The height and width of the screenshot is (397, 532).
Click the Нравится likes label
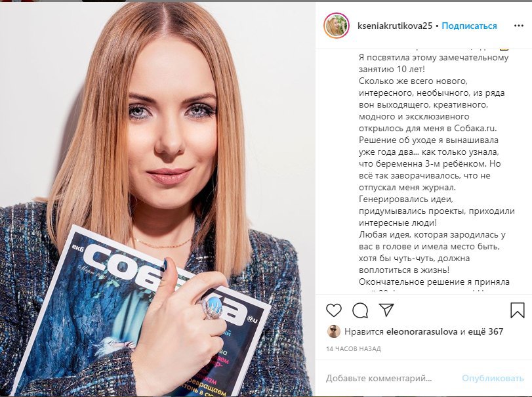click(364, 331)
